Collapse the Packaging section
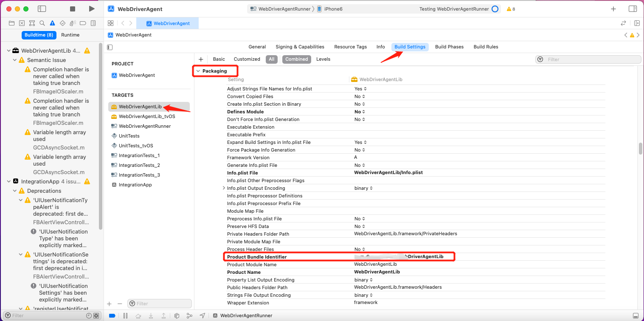This screenshot has height=321, width=644. point(198,71)
